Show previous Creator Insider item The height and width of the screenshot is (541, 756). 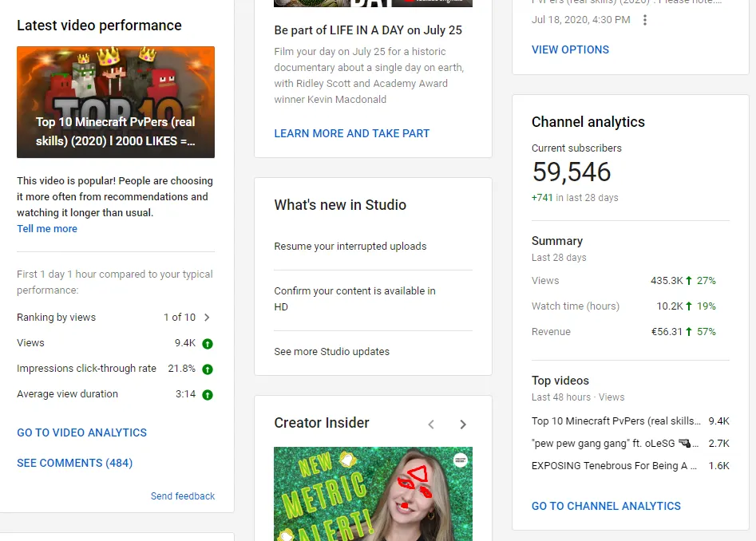[x=431, y=425]
